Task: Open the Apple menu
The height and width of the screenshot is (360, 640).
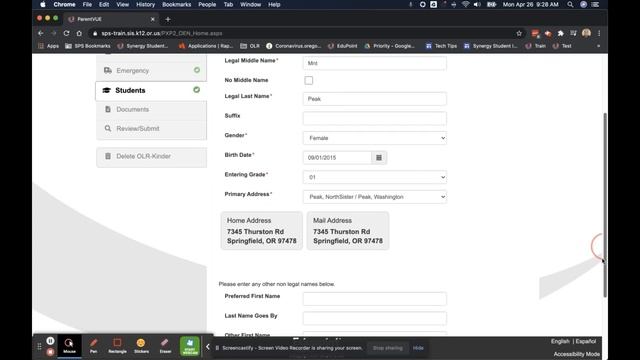Action: click(43, 4)
